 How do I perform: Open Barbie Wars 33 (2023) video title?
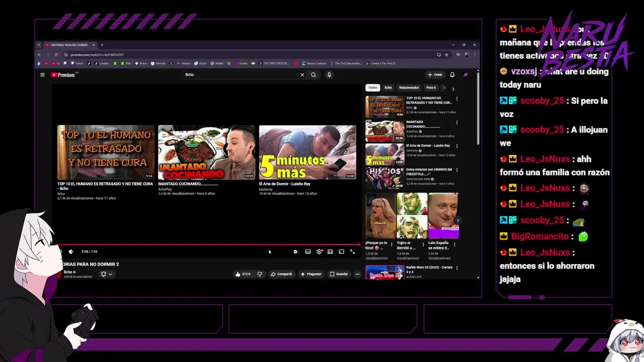click(x=429, y=269)
